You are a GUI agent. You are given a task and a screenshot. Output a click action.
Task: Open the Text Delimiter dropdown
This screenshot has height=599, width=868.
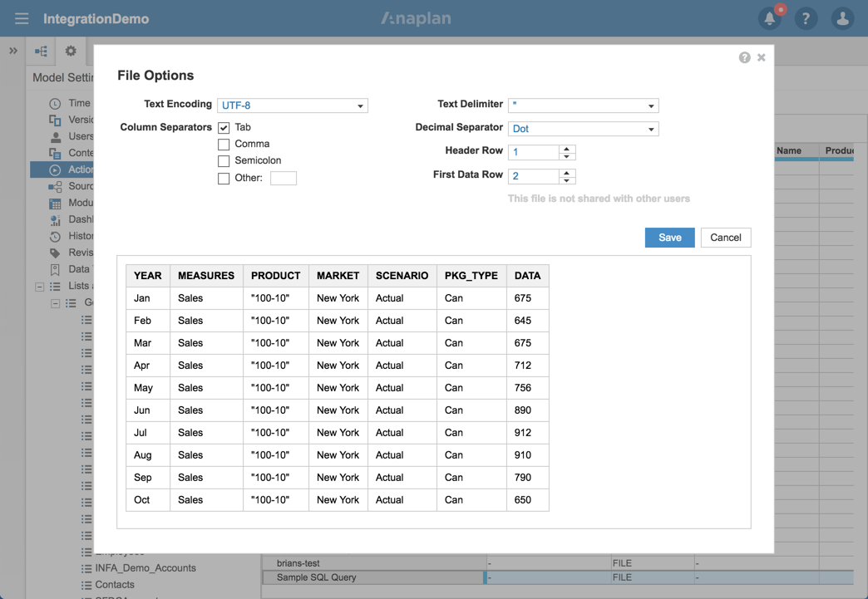pyautogui.click(x=584, y=105)
